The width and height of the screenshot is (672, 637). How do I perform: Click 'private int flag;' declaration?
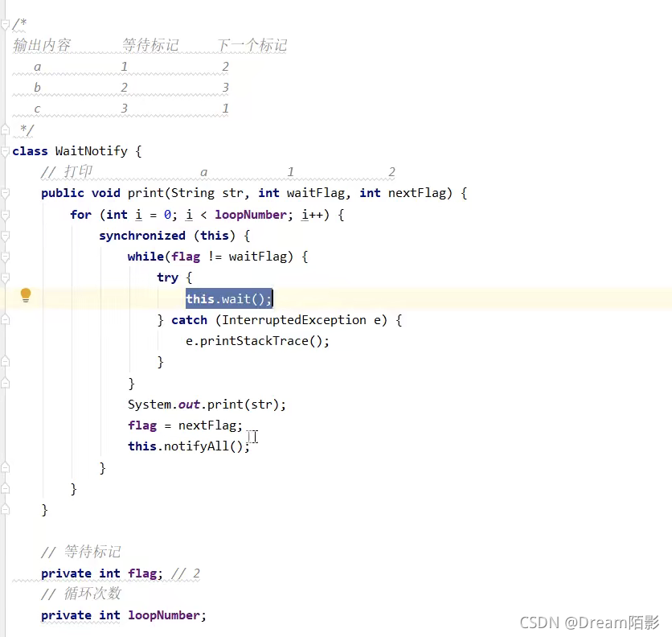102,573
